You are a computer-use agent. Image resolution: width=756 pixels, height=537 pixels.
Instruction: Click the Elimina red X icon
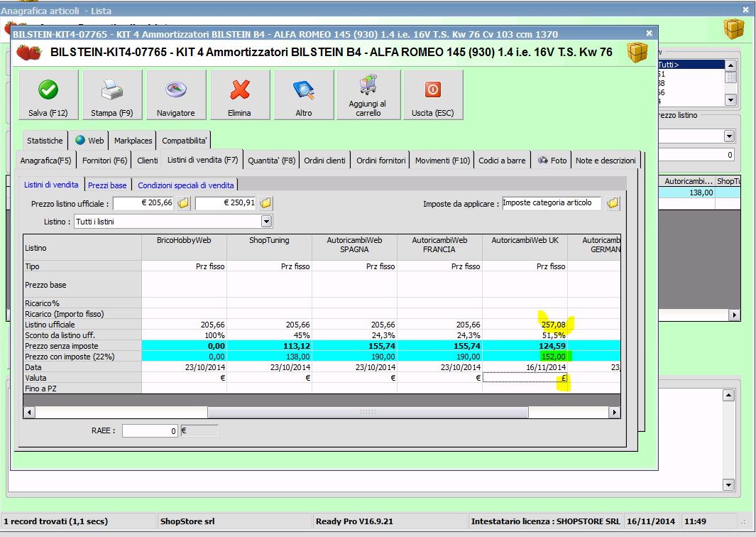240,89
